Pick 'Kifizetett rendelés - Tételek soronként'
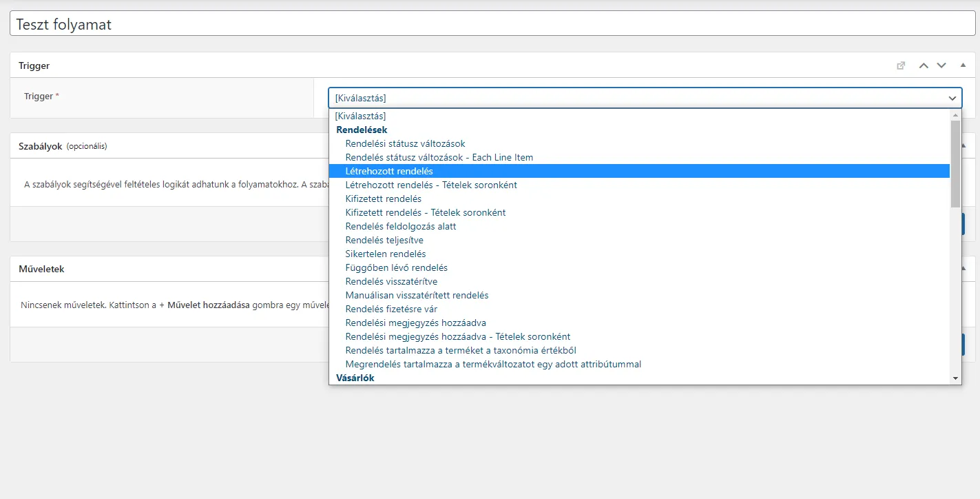Viewport: 980px width, 499px height. [639, 212]
